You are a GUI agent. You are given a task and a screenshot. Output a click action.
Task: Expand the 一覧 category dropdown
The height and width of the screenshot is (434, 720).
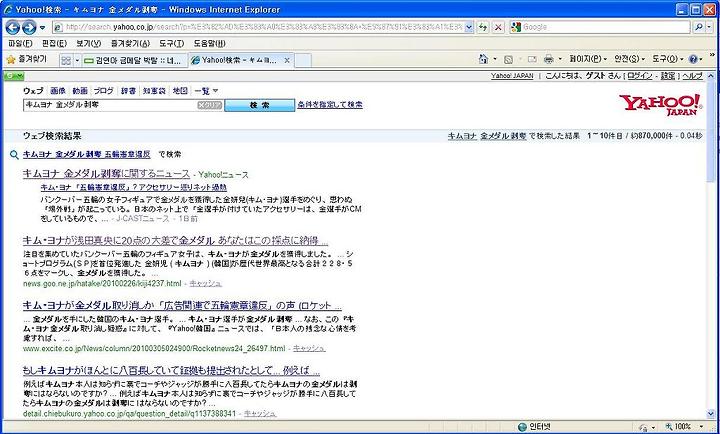[x=206, y=91]
